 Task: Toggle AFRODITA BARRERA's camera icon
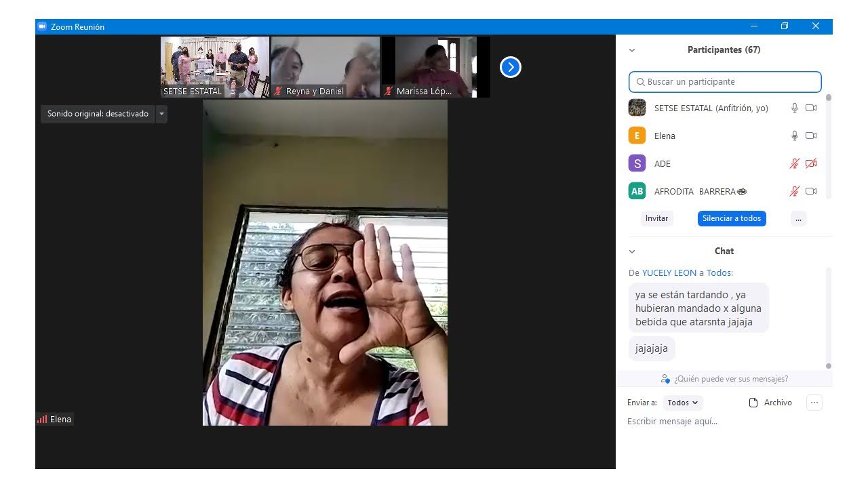click(810, 191)
